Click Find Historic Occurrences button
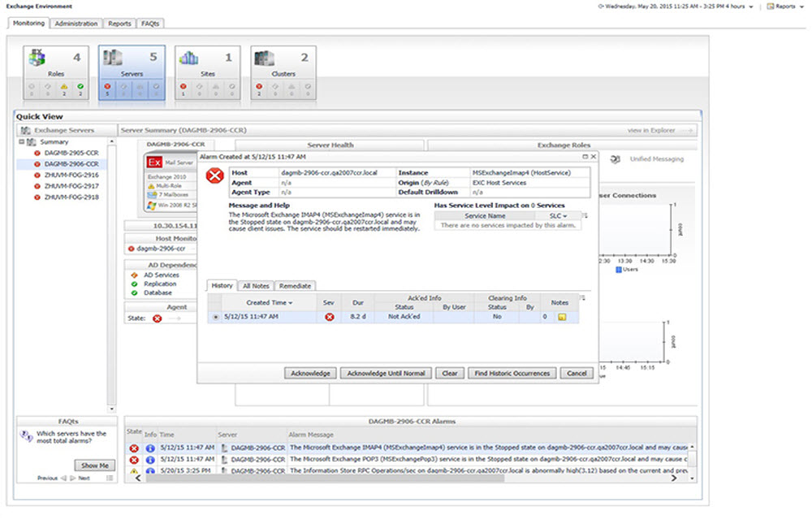812x520 pixels. (512, 374)
